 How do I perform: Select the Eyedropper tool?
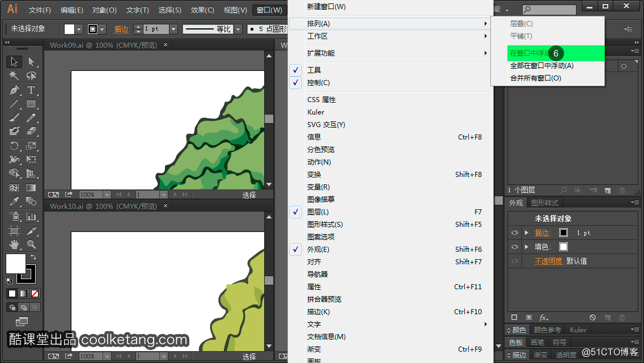(14, 201)
